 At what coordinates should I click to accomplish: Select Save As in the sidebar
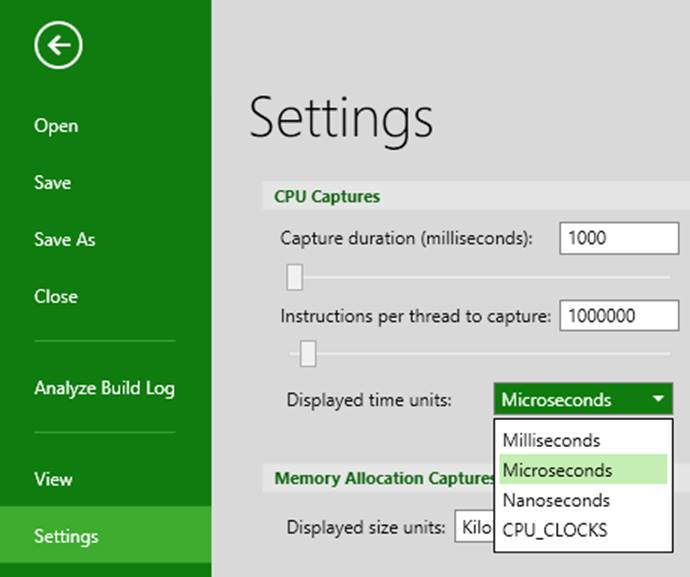point(65,239)
